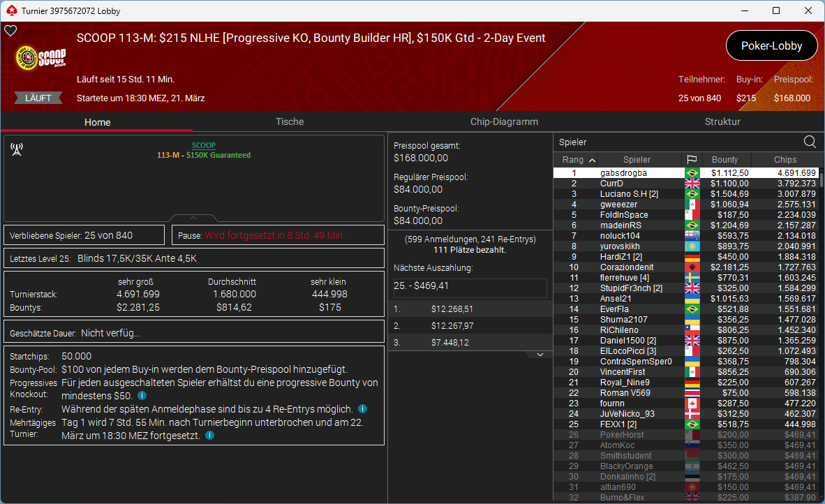The width and height of the screenshot is (825, 504).
Task: Switch to the Tische tab
Action: pyautogui.click(x=290, y=121)
